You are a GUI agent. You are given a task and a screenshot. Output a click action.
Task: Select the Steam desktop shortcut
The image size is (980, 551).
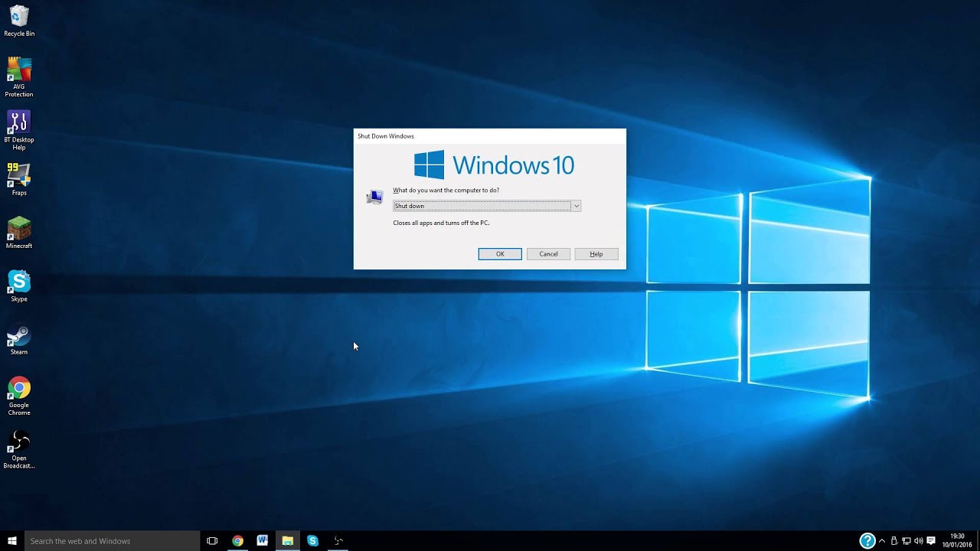click(19, 339)
